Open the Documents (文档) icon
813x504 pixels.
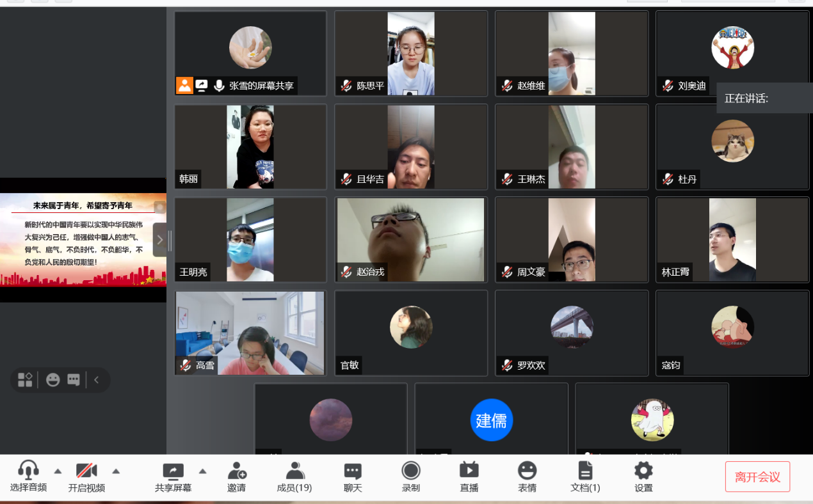585,471
